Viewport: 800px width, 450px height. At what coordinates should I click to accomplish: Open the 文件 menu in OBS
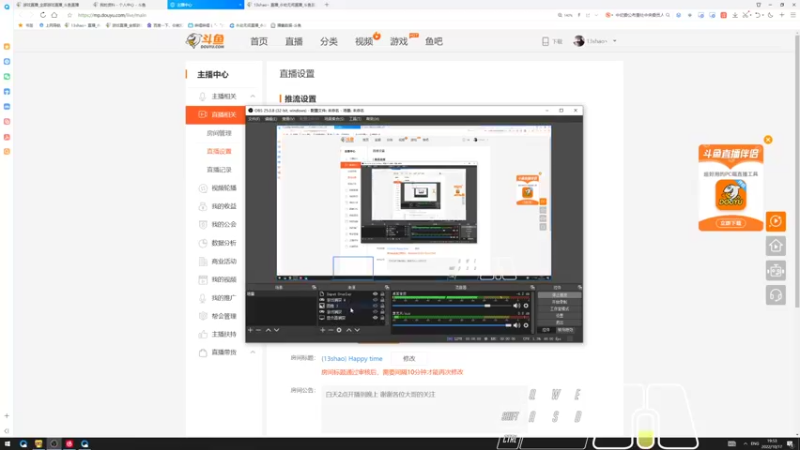pos(254,119)
